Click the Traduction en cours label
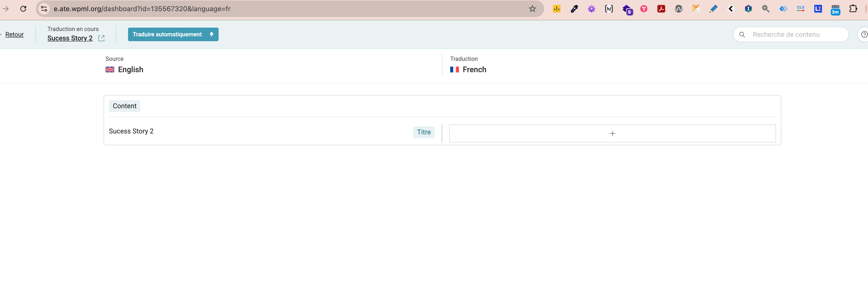Screen dimensions: 868x296 [73, 29]
